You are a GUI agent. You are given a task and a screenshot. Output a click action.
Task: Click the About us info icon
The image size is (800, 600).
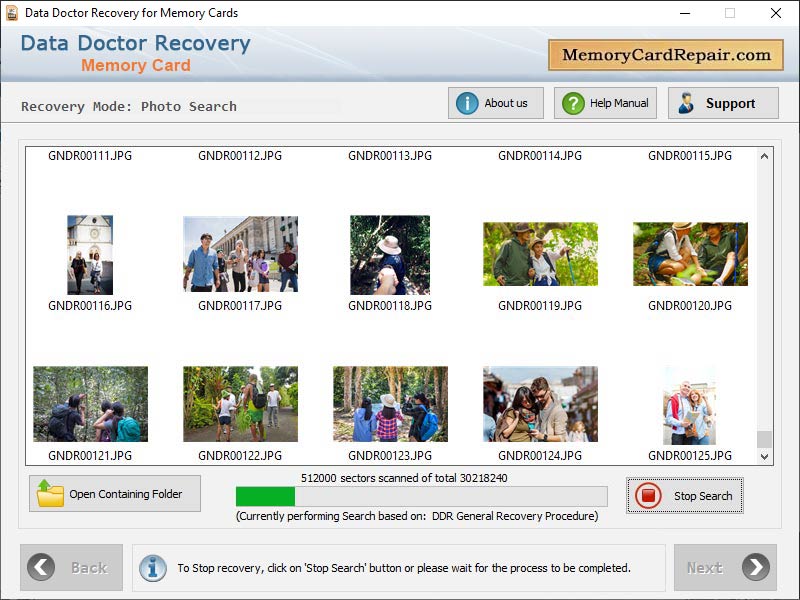[467, 102]
